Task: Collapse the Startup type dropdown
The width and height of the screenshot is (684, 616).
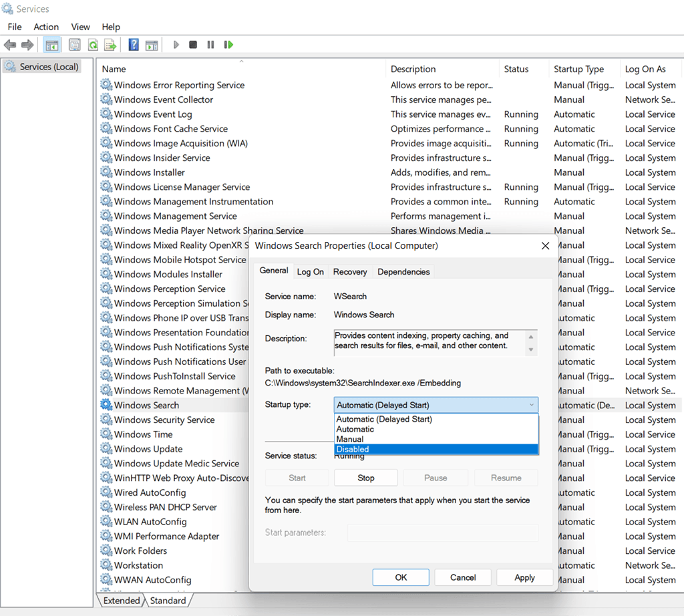Action: tap(436, 405)
